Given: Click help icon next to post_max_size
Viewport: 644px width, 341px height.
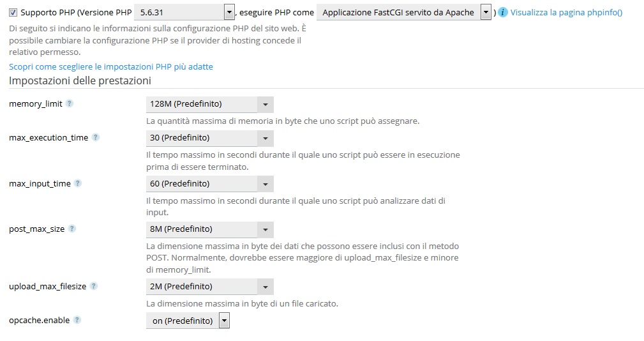Looking at the screenshot, I should point(71,229).
